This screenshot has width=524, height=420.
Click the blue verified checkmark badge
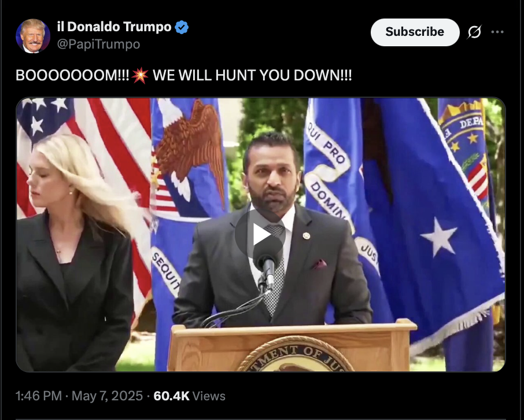(182, 27)
